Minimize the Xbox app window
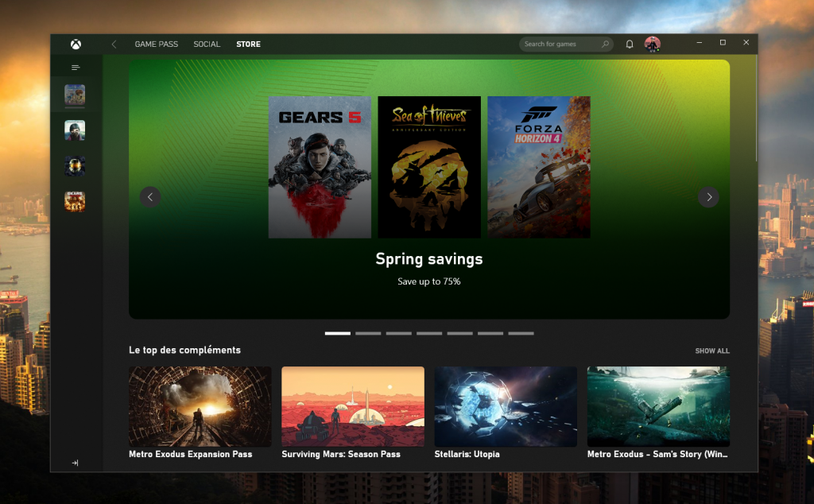 point(700,43)
